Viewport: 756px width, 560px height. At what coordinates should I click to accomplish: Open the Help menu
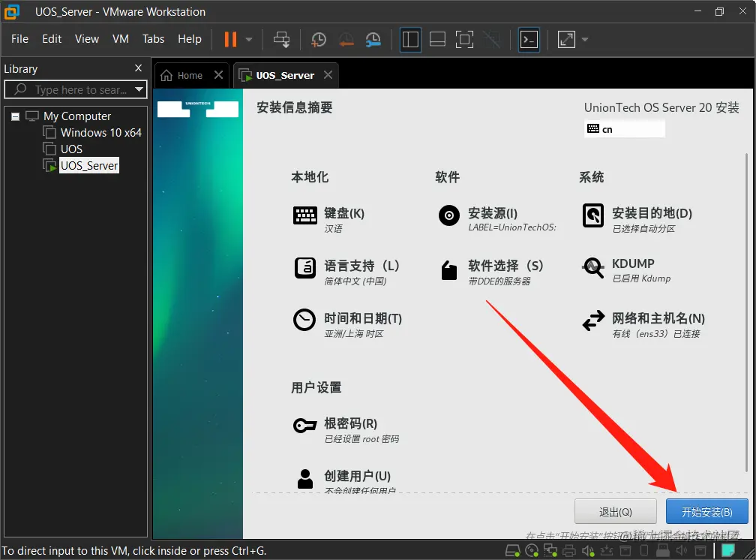[190, 38]
